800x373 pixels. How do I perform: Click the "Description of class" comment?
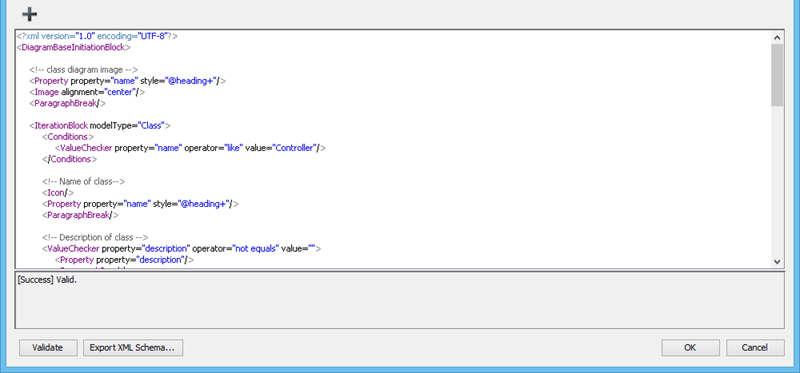pos(95,237)
